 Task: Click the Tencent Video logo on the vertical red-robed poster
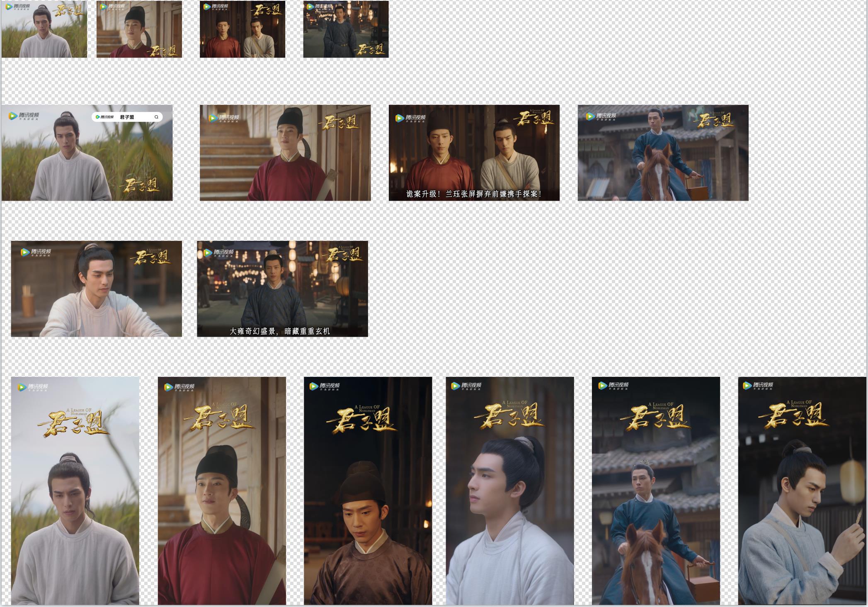click(179, 387)
